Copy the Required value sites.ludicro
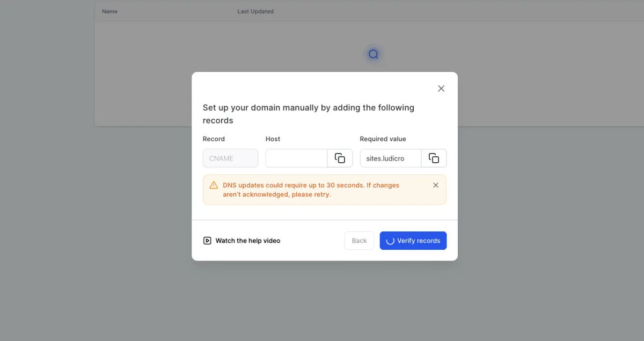 click(434, 158)
